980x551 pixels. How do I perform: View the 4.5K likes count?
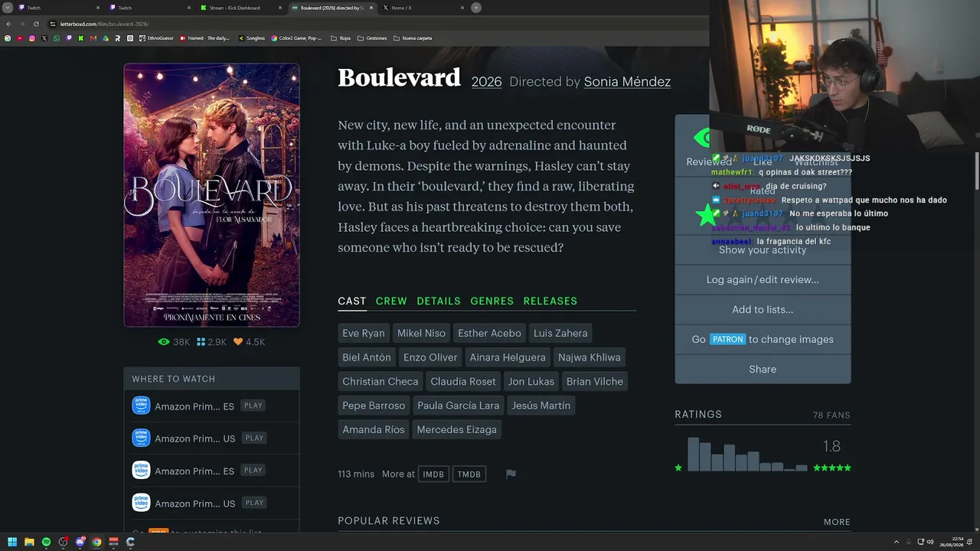tap(249, 342)
